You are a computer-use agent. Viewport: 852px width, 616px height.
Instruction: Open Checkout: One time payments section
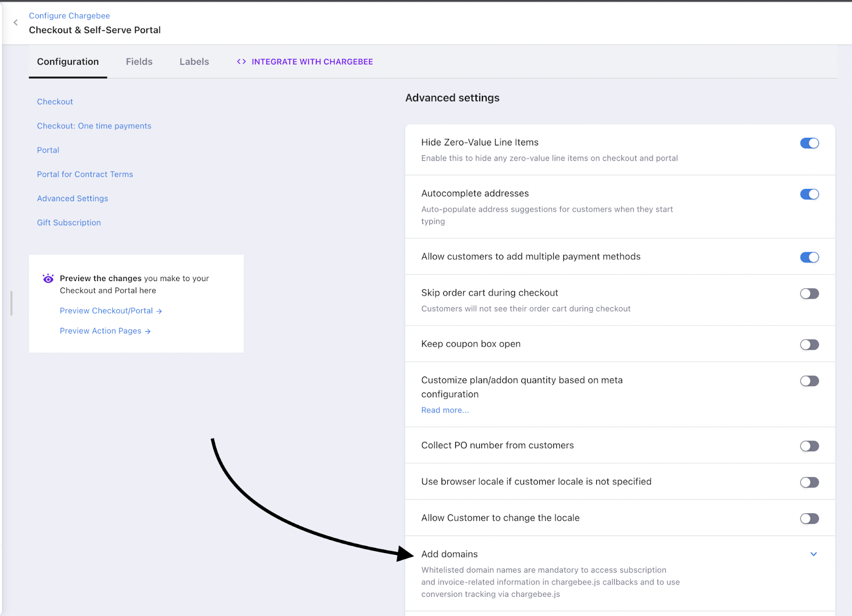click(94, 126)
